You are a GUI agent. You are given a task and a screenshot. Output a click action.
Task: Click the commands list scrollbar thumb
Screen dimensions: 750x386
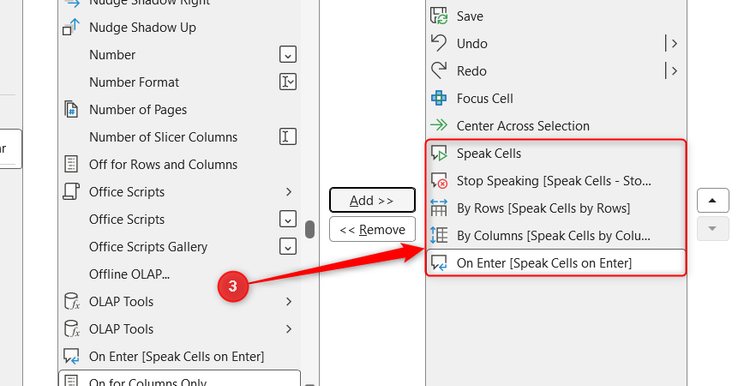click(x=310, y=229)
